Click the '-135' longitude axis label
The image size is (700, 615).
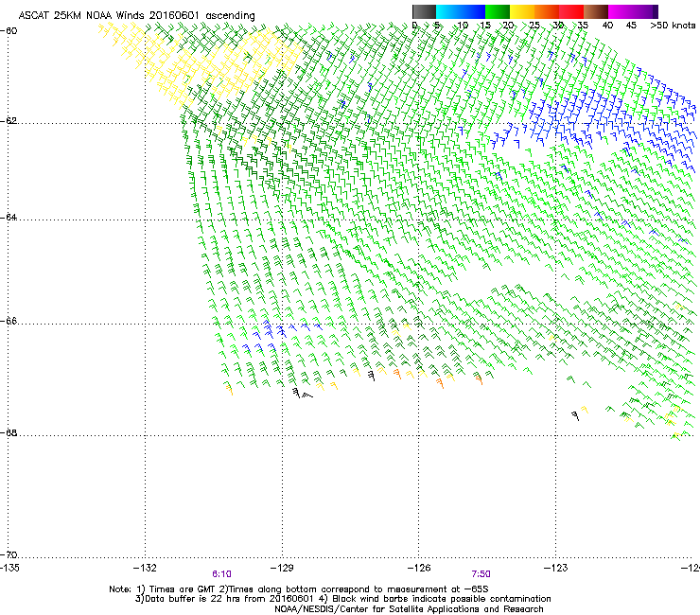[9, 568]
